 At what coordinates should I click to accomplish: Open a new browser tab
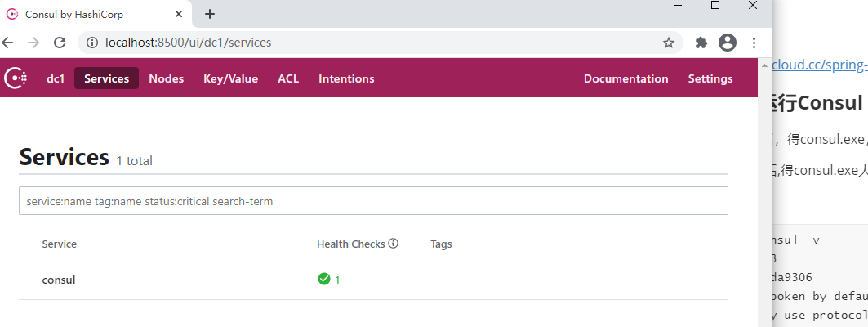[210, 14]
